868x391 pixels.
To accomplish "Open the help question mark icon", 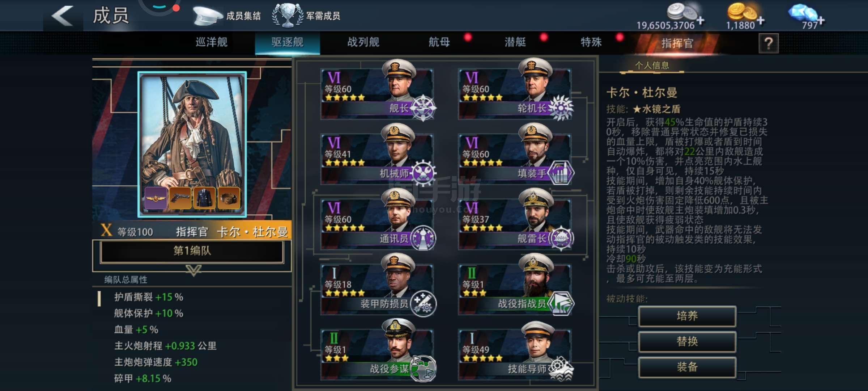I will pos(769,43).
